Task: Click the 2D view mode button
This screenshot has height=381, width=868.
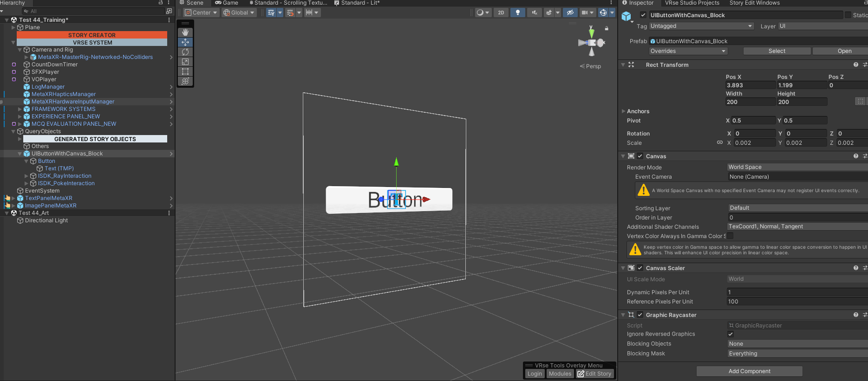Action: (x=501, y=13)
